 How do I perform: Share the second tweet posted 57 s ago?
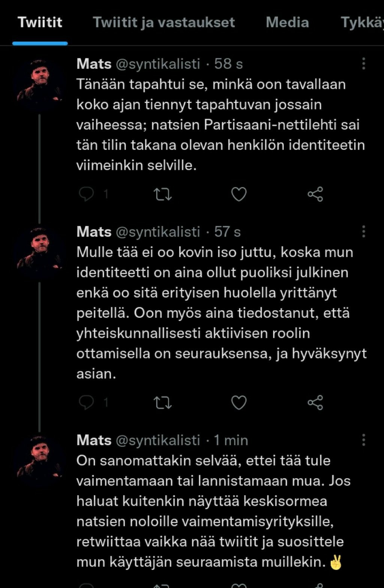coord(315,402)
